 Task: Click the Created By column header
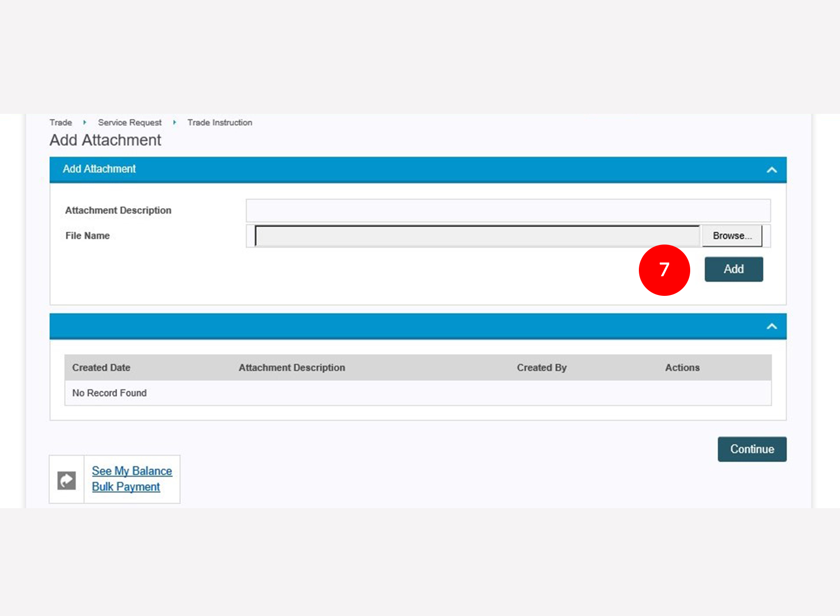click(541, 368)
